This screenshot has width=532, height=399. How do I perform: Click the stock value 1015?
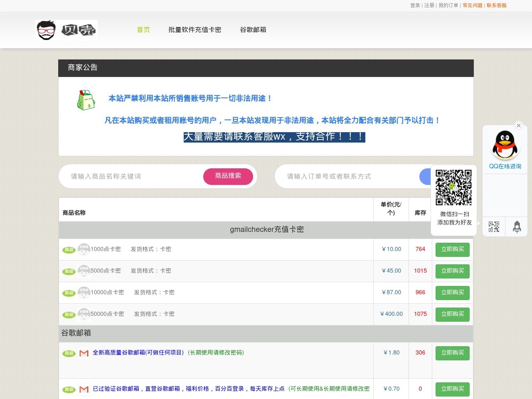pyautogui.click(x=420, y=271)
